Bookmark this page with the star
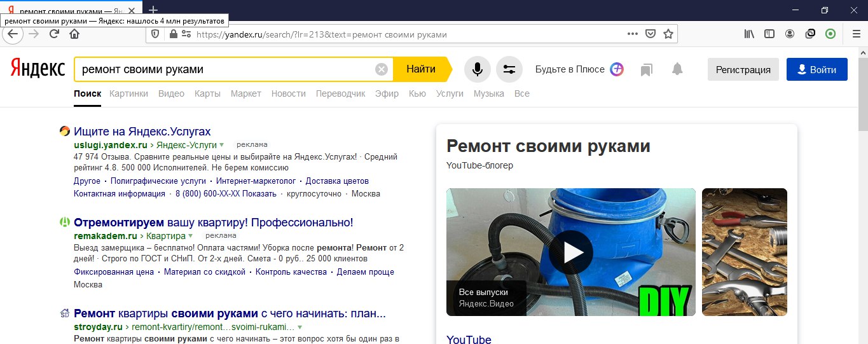The width and height of the screenshot is (868, 344). pos(668,34)
